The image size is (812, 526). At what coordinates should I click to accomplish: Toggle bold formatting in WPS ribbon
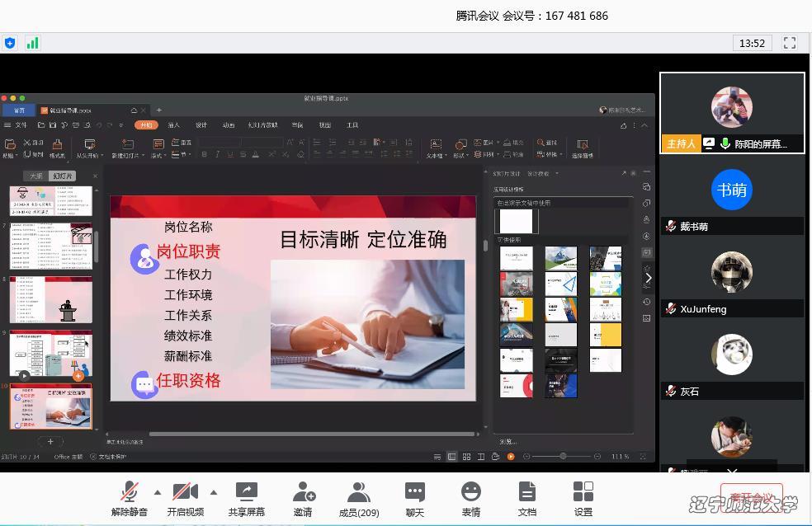pos(205,154)
